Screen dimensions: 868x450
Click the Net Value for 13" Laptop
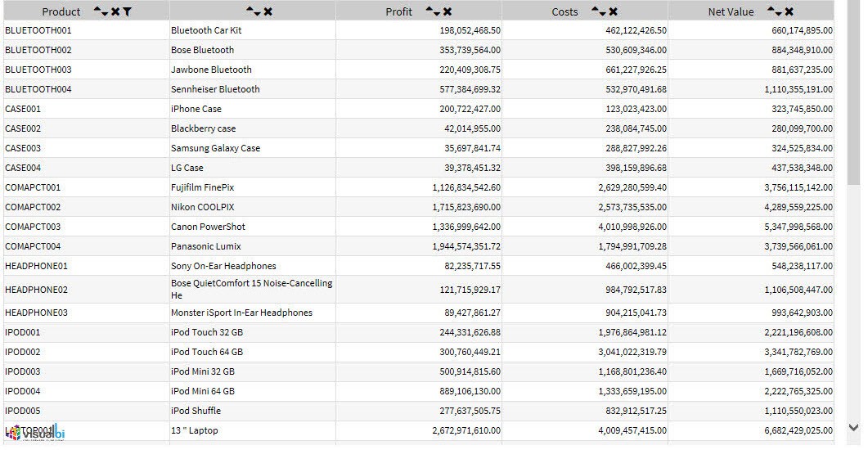pyautogui.click(x=798, y=430)
